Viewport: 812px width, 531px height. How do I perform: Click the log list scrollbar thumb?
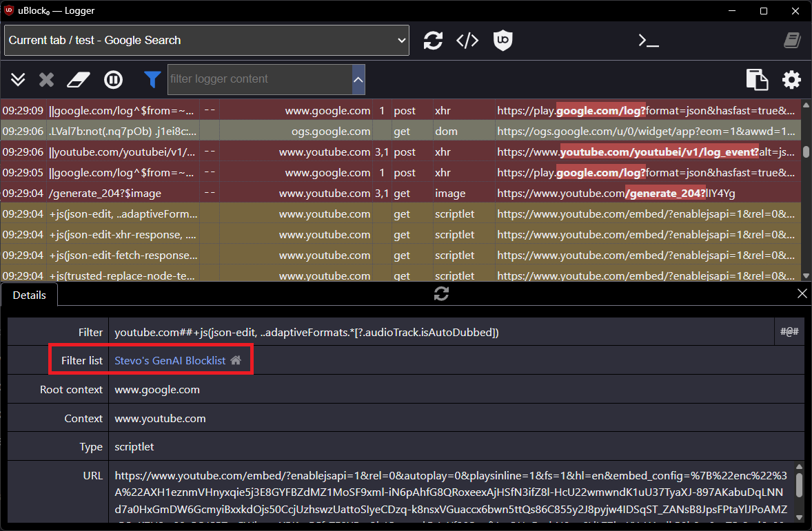click(806, 152)
